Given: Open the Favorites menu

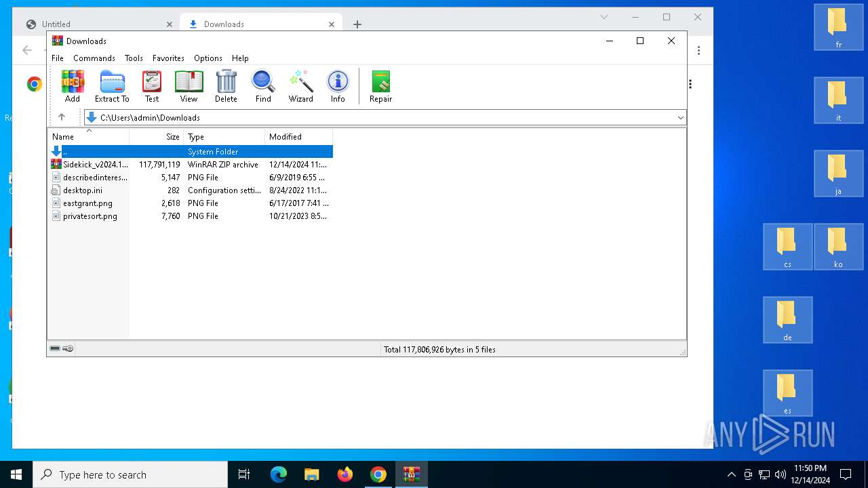Looking at the screenshot, I should pos(168,58).
